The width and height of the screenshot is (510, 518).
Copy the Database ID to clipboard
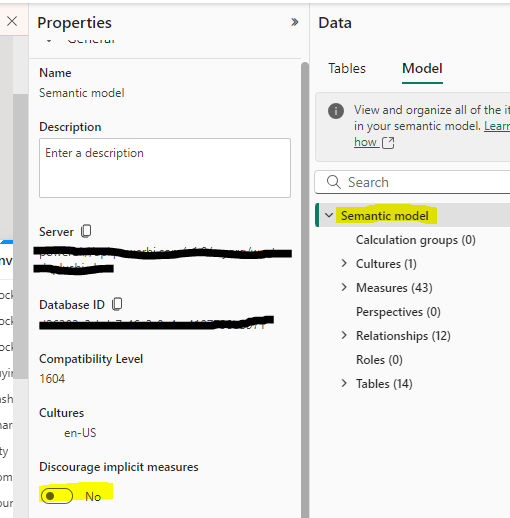click(117, 304)
